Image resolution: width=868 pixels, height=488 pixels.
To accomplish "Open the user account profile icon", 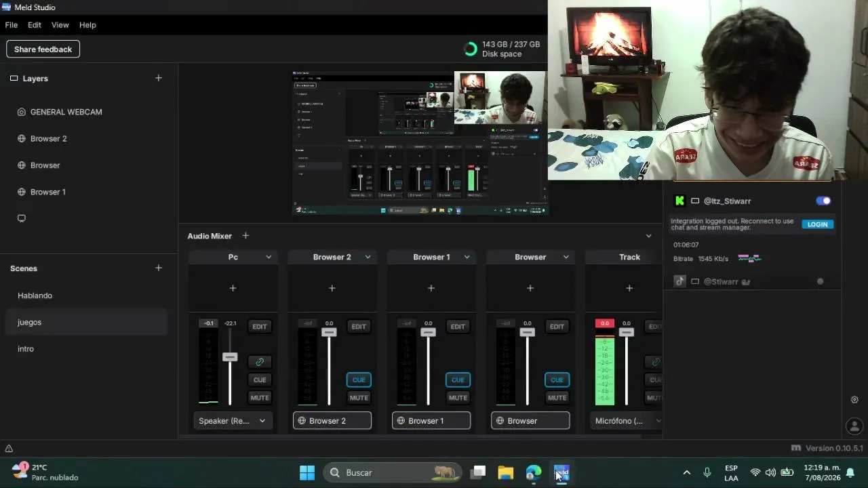I will [x=854, y=426].
